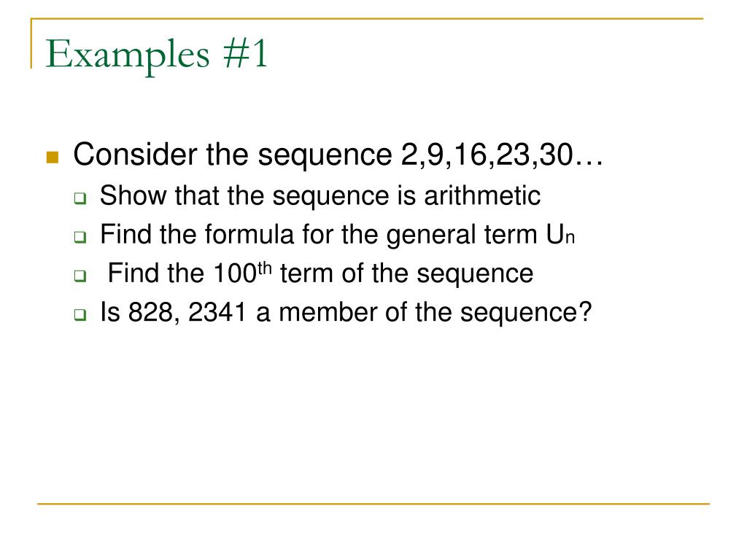Click the 'Examples #1' slide title
The width and height of the screenshot is (747, 560).
(156, 55)
